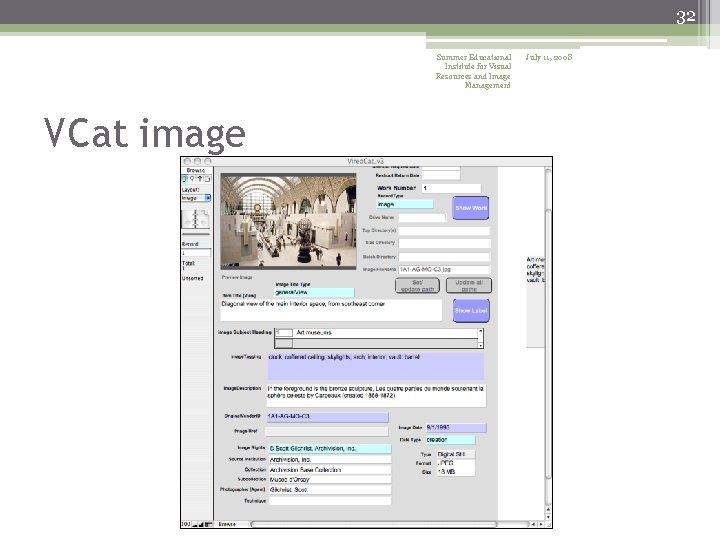Viewport: 720px width, 540px height.
Task: Click the zoom in status bar icon
Action: point(201,524)
